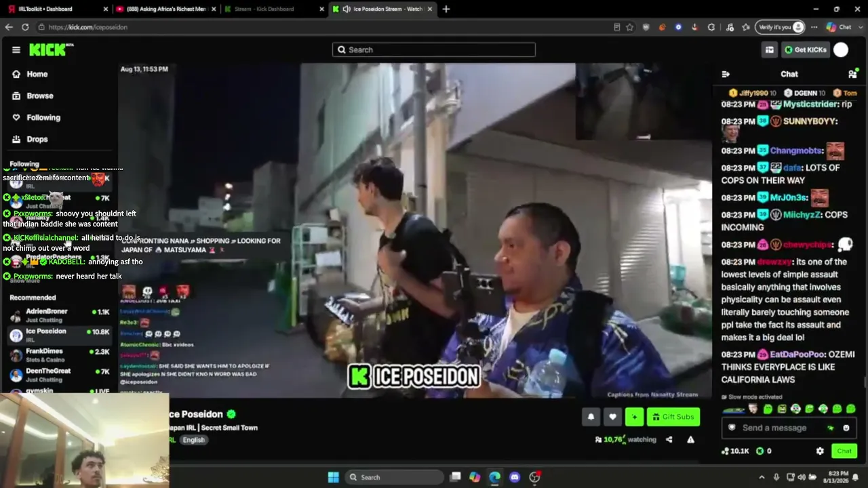Go back in the browser
This screenshot has width=868, height=488.
point(9,27)
